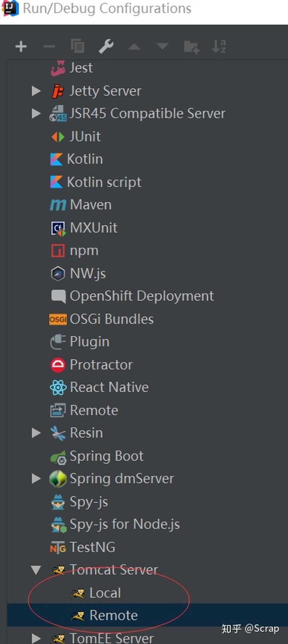Image resolution: width=288 pixels, height=644 pixels.
Task: Click the Copy Configuration icon
Action: pyautogui.click(x=77, y=46)
